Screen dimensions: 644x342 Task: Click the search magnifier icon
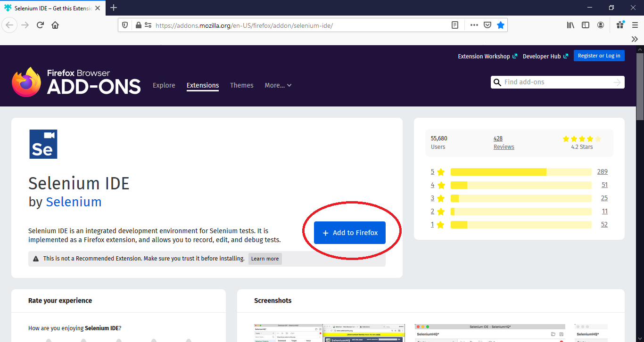point(497,82)
